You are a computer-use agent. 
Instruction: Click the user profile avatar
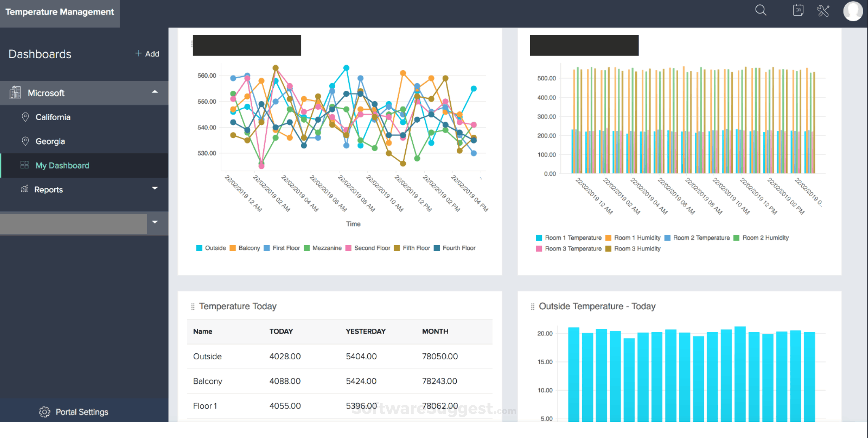[853, 11]
